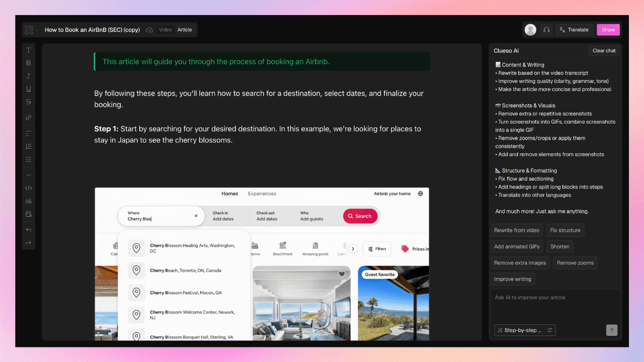Click Filters in the Airbnb screenshot
644x362 pixels.
coord(377,248)
